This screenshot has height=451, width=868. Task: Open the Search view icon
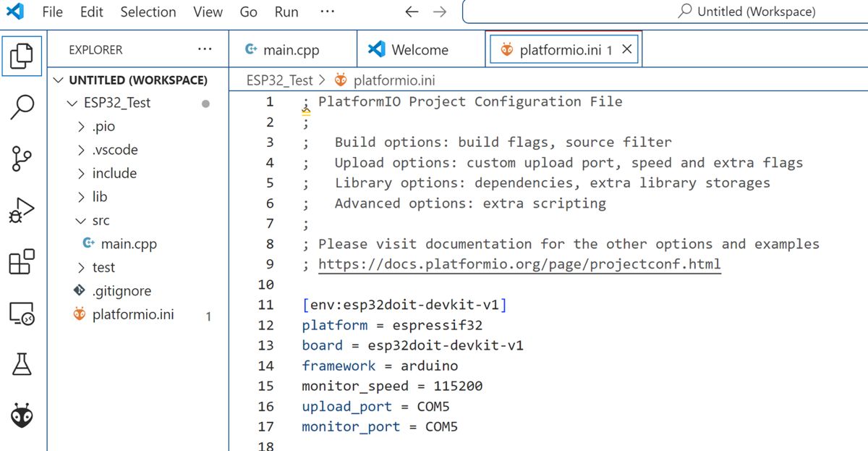point(22,106)
